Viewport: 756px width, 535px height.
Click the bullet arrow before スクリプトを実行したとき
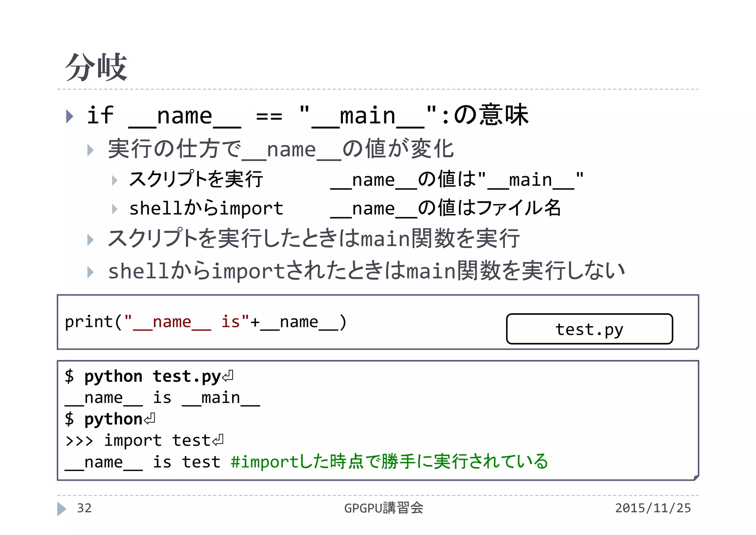coord(90,240)
